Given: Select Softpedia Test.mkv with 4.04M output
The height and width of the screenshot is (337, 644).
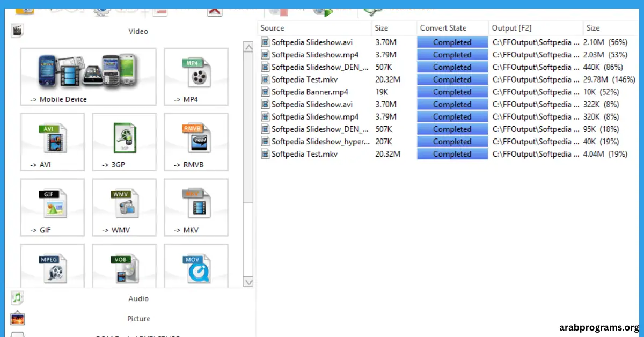Looking at the screenshot, I should [x=305, y=154].
